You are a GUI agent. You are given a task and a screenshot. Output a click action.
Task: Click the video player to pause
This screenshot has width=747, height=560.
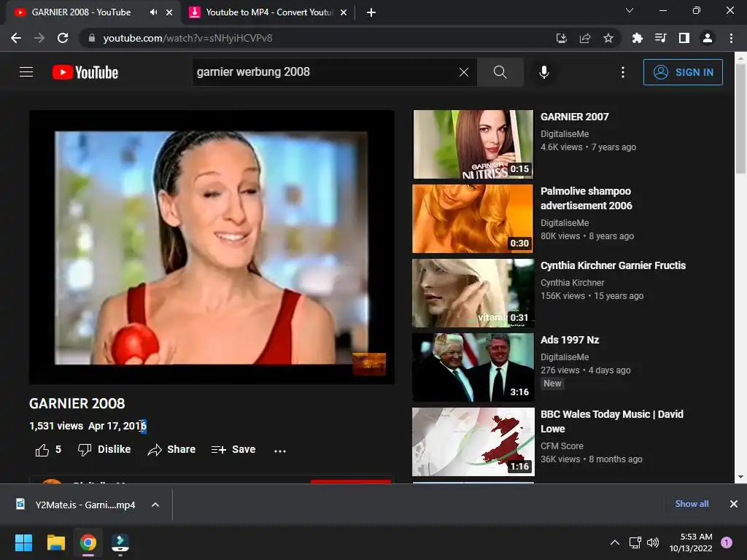click(212, 247)
